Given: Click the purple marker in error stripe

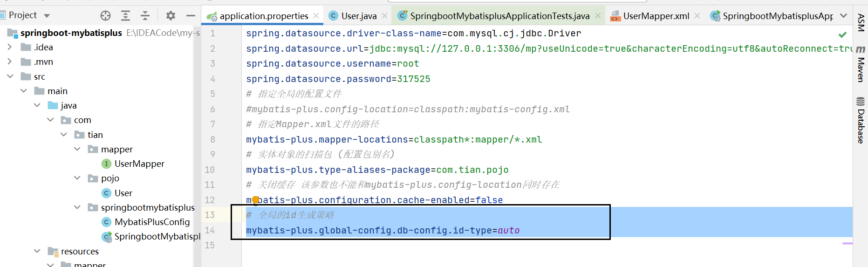Looking at the screenshot, I should point(847,243).
